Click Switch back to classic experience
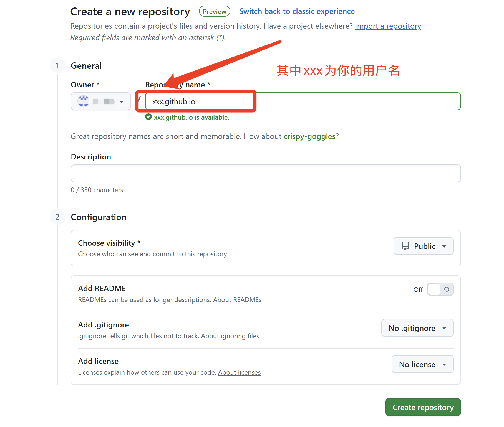The image size is (504, 427). click(x=297, y=11)
